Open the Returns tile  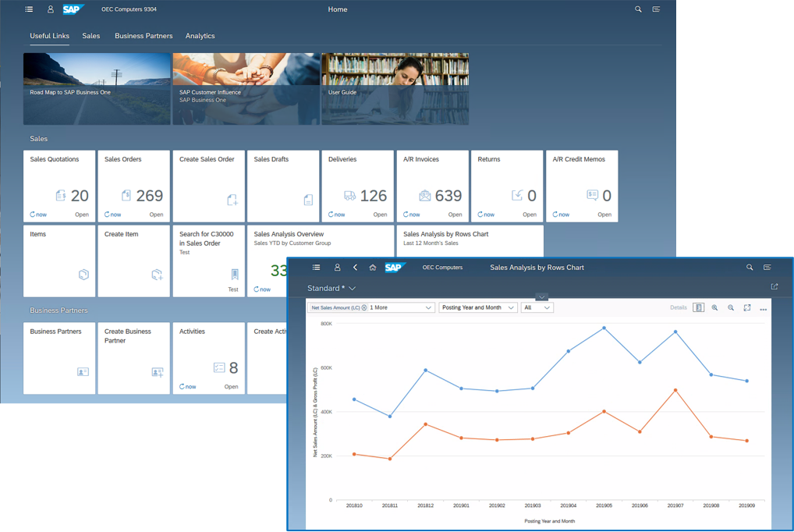point(507,186)
